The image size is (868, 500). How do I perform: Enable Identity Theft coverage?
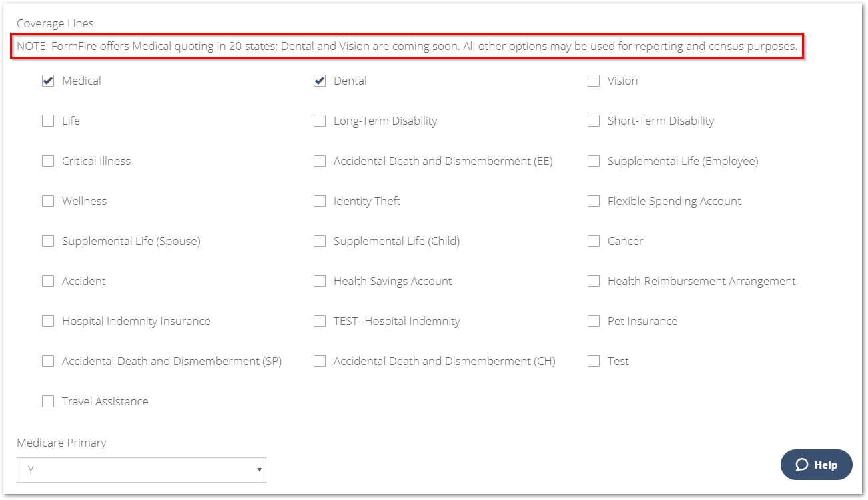point(320,201)
